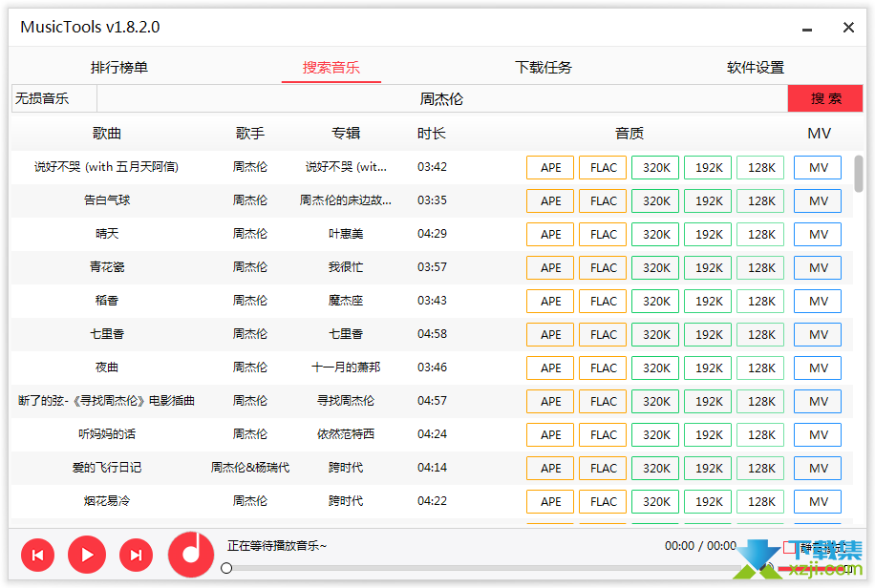
Task: Download 告白气球 in 320K quality
Action: pos(655,200)
